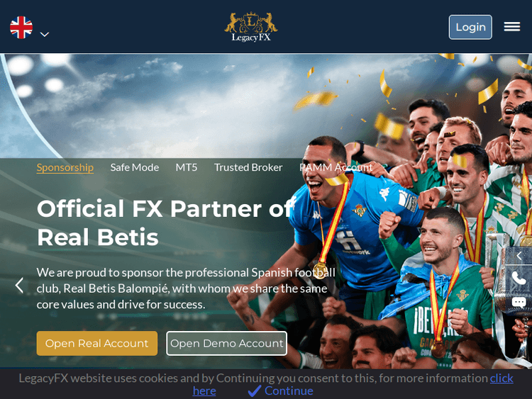Image resolution: width=532 pixels, height=399 pixels.
Task: Switch to the Safe Mode tab
Action: 134,167
